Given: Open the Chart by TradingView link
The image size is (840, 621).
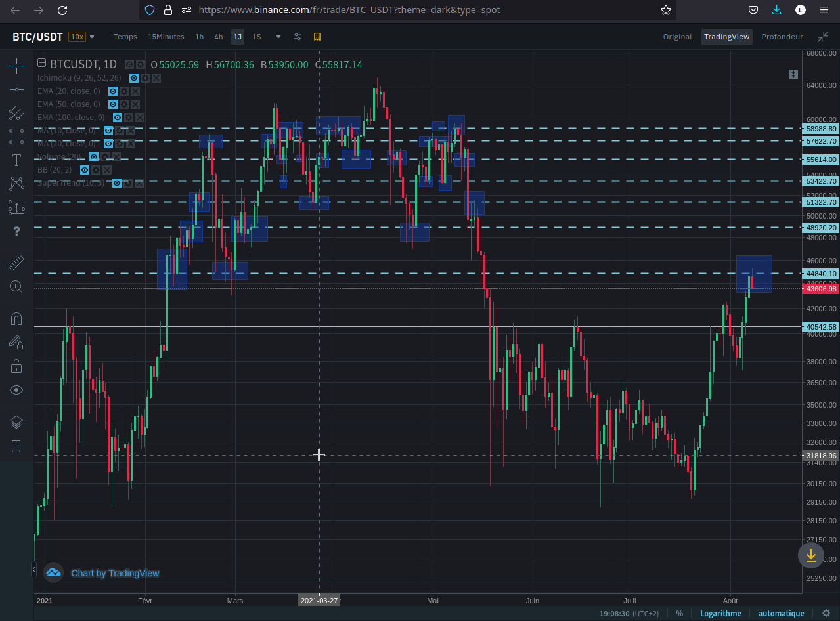Looking at the screenshot, I should [115, 573].
